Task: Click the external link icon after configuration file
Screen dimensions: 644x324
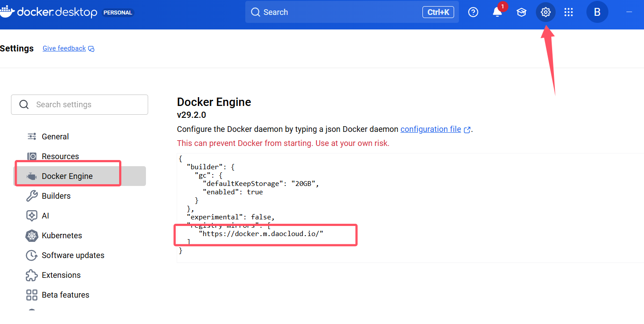Action: (x=467, y=130)
